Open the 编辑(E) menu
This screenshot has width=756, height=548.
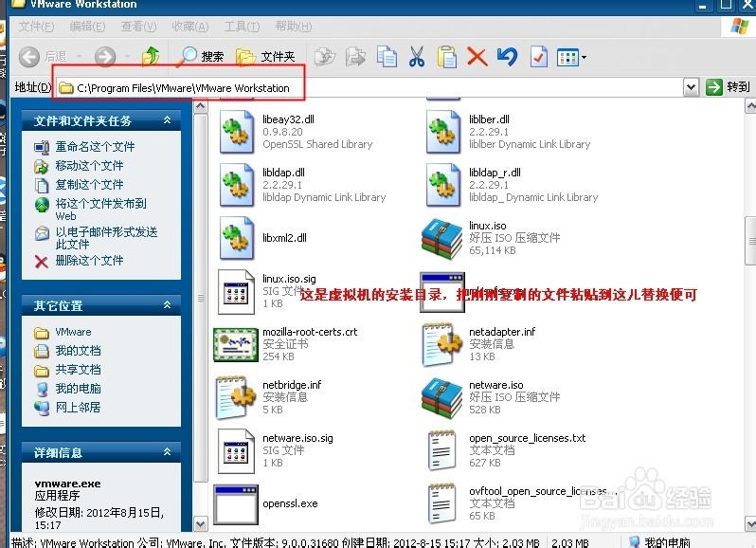pyautogui.click(x=87, y=27)
